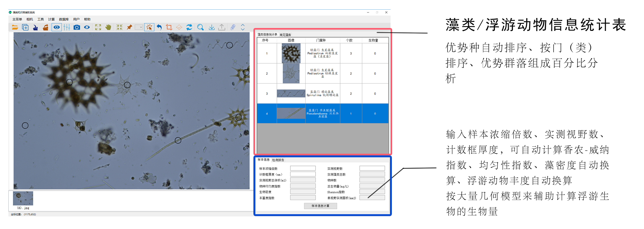Click the 样本浓缩倍数 input field
The image size is (644, 229).
point(303,168)
